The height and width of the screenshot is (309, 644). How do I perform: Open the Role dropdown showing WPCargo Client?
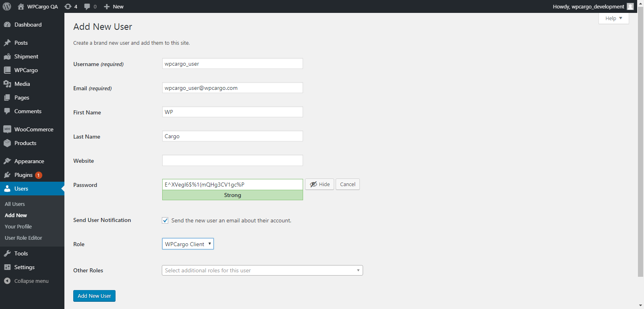tap(188, 244)
